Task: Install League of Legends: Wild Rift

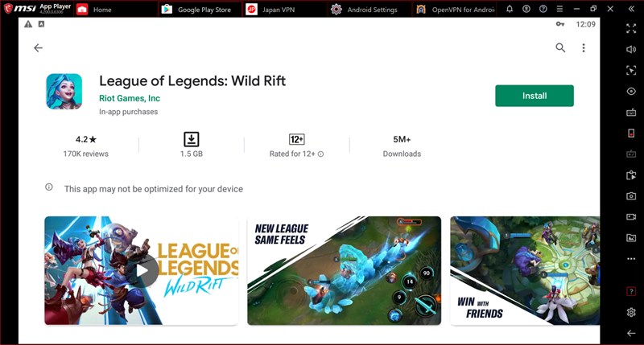Action: (x=535, y=96)
